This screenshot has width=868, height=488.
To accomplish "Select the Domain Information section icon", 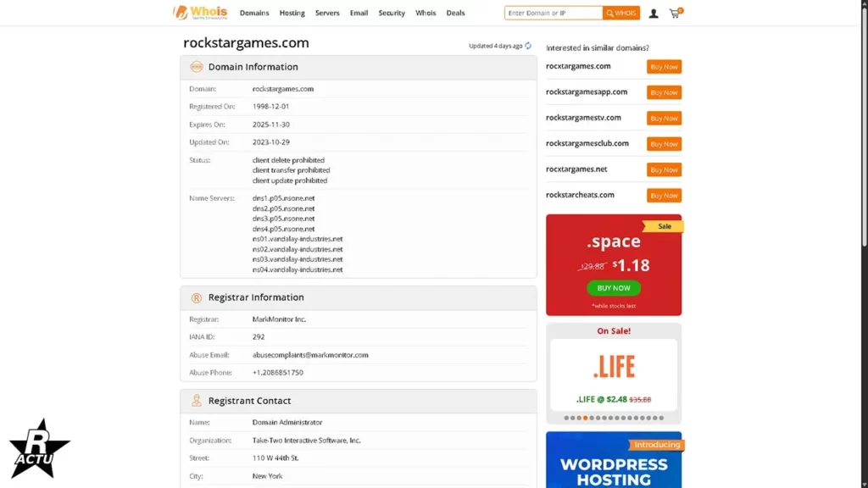I will [197, 67].
